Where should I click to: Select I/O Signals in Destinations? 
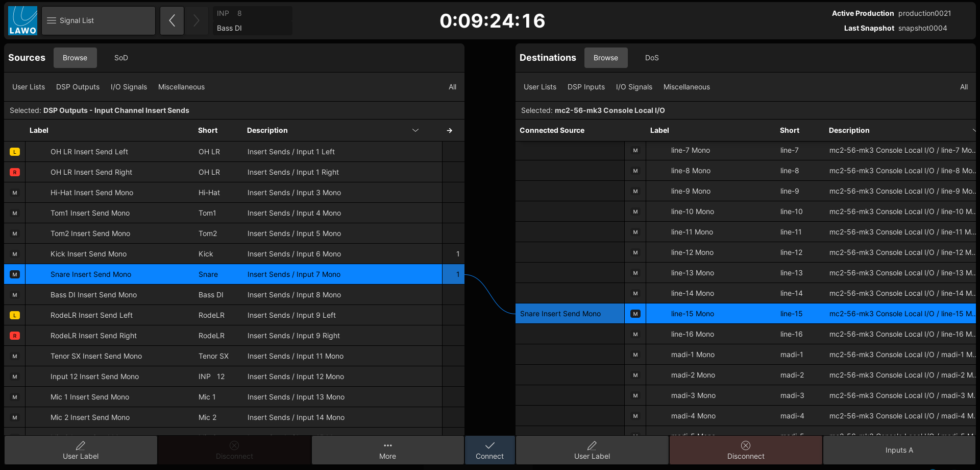tap(633, 87)
